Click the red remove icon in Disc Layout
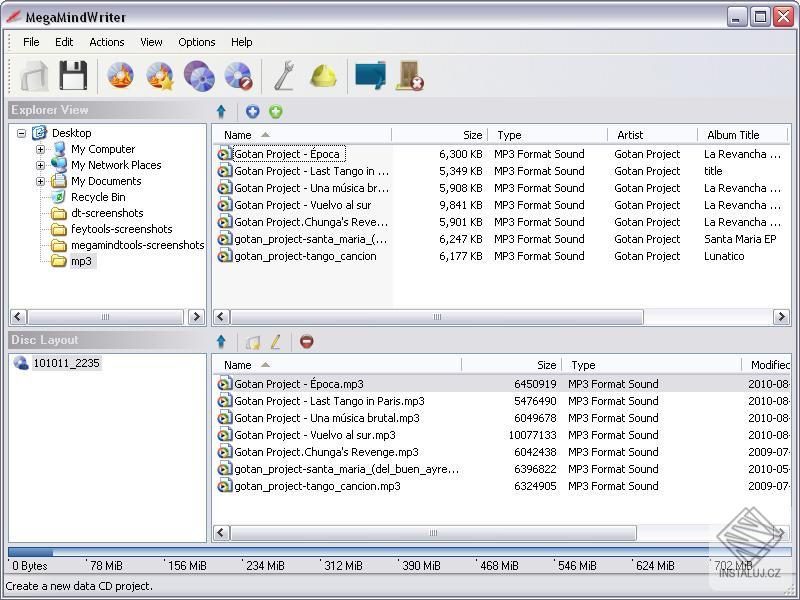 pos(307,342)
